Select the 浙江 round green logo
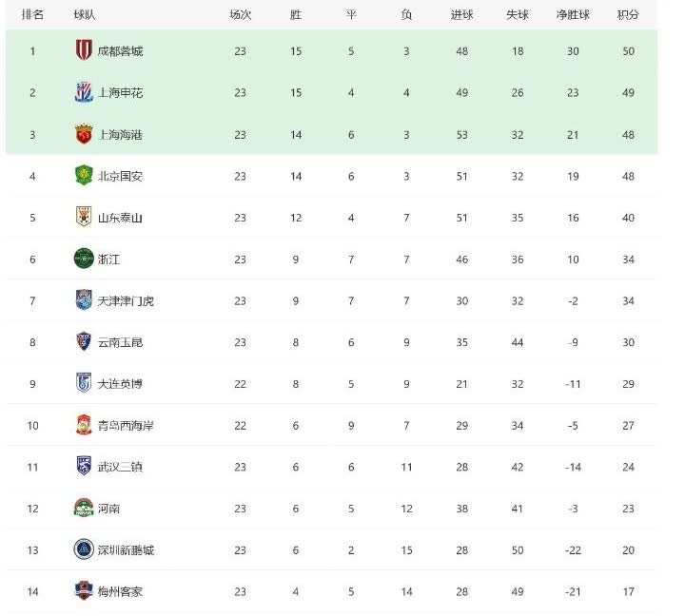Viewport: 685px width, 616px height. pyautogui.click(x=84, y=259)
